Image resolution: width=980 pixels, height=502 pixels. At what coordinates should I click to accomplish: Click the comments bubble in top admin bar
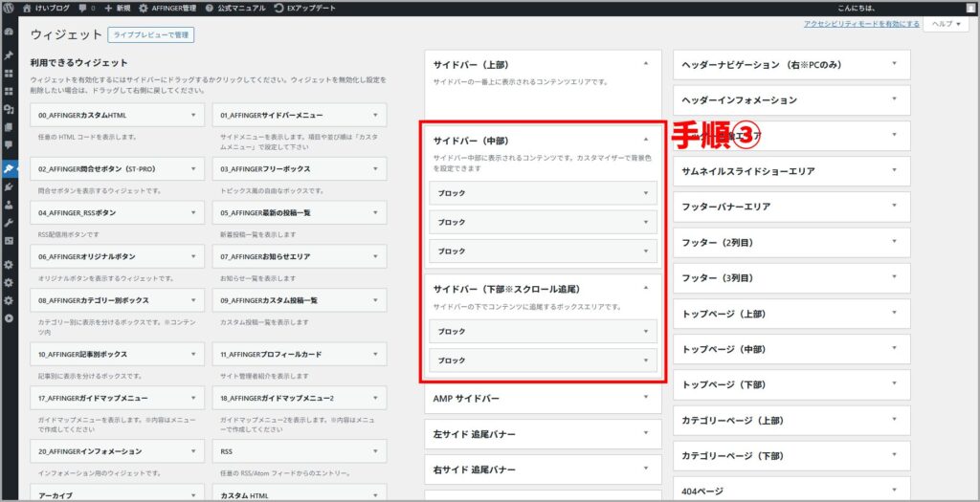pyautogui.click(x=83, y=8)
